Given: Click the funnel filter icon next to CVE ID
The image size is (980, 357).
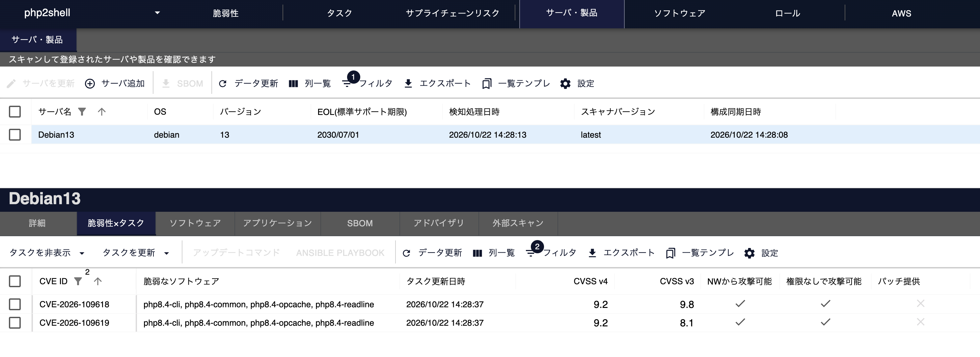Looking at the screenshot, I should point(78,281).
